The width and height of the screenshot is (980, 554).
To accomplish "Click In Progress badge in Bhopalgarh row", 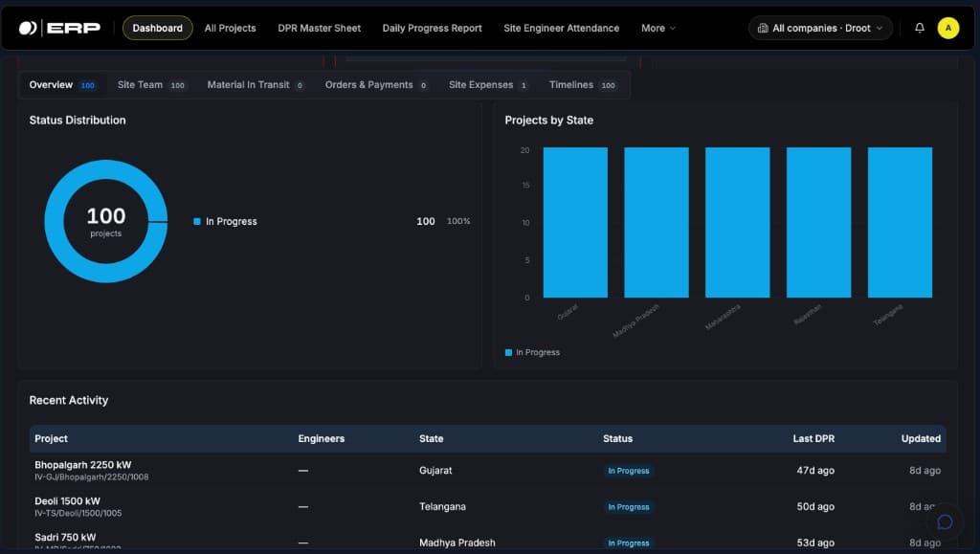I will pyautogui.click(x=629, y=471).
